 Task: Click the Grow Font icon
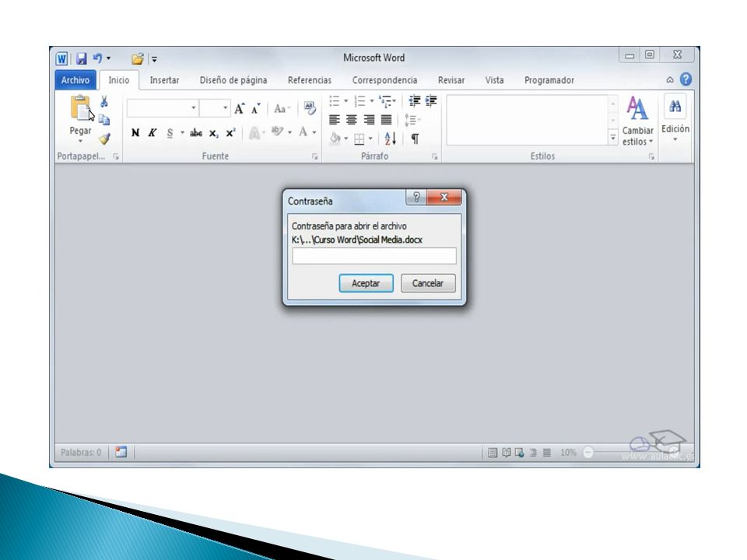point(239,109)
